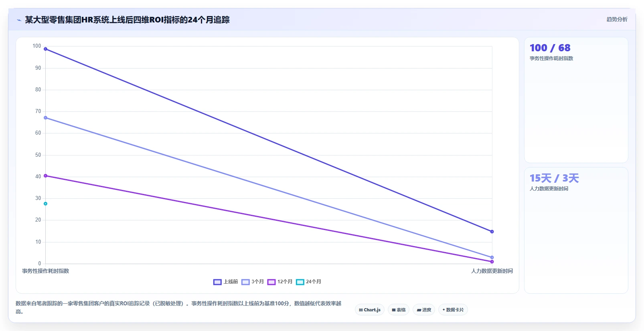Click the trend icon beside the title
The height and width of the screenshot is (331, 644).
click(19, 20)
